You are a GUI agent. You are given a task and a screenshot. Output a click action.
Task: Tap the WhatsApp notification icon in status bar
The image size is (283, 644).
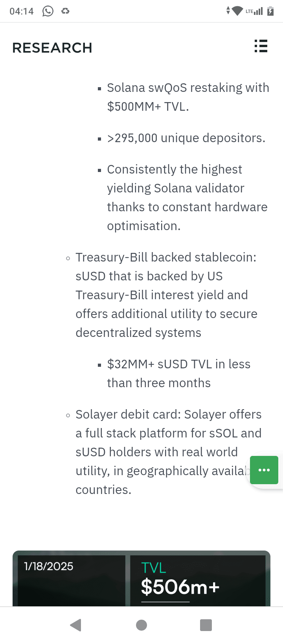click(x=48, y=11)
